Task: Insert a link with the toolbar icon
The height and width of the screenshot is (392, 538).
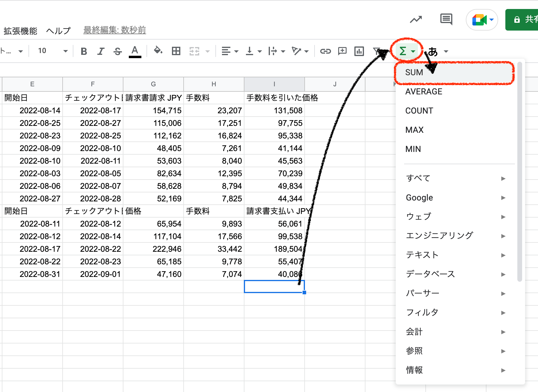Action: (325, 51)
